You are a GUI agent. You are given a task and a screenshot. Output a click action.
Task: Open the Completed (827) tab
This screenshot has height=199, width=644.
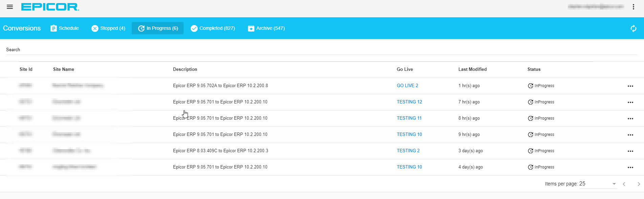click(213, 28)
